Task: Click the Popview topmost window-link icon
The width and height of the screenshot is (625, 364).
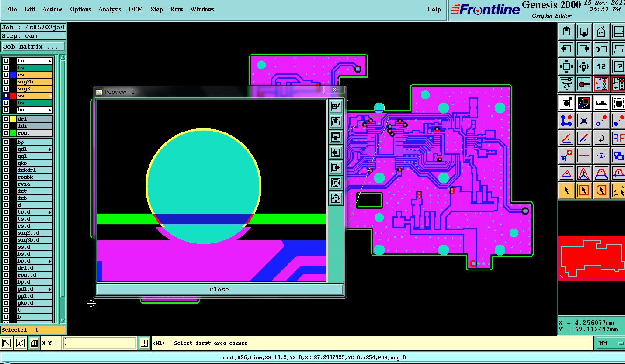Action: [336, 106]
